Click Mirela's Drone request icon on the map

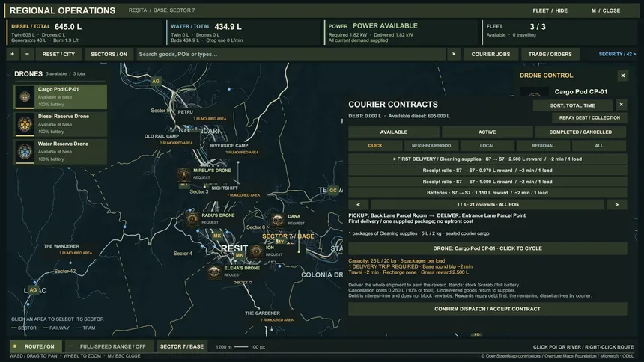(184, 174)
